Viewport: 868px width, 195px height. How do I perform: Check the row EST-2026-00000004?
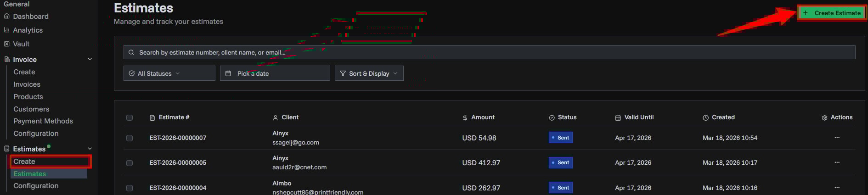130,188
